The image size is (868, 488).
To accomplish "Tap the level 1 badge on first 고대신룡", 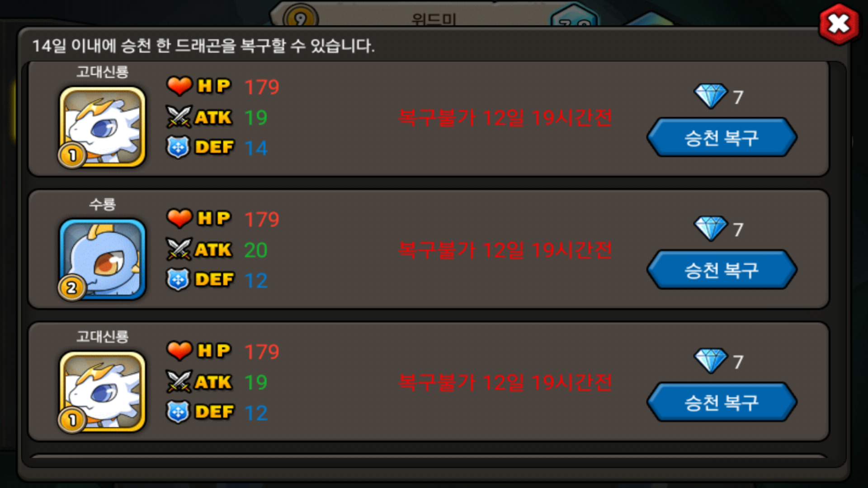I will tap(72, 155).
